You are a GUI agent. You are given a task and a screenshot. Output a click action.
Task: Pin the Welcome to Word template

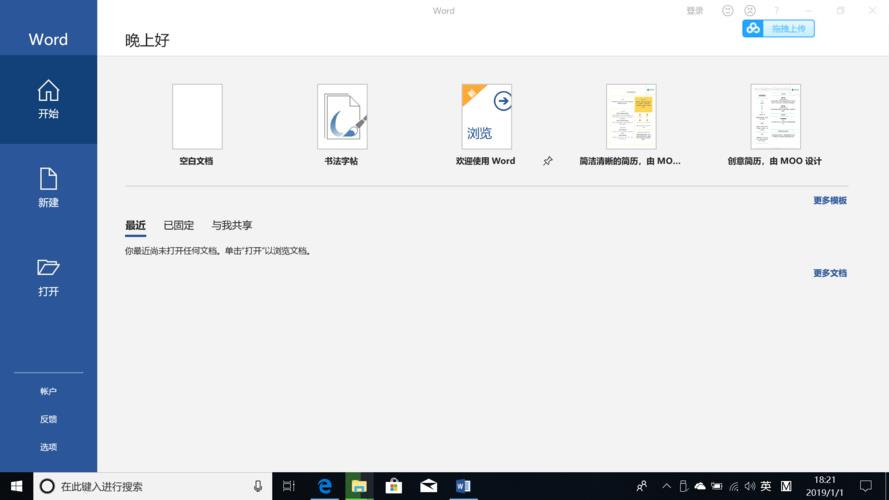pyautogui.click(x=548, y=161)
